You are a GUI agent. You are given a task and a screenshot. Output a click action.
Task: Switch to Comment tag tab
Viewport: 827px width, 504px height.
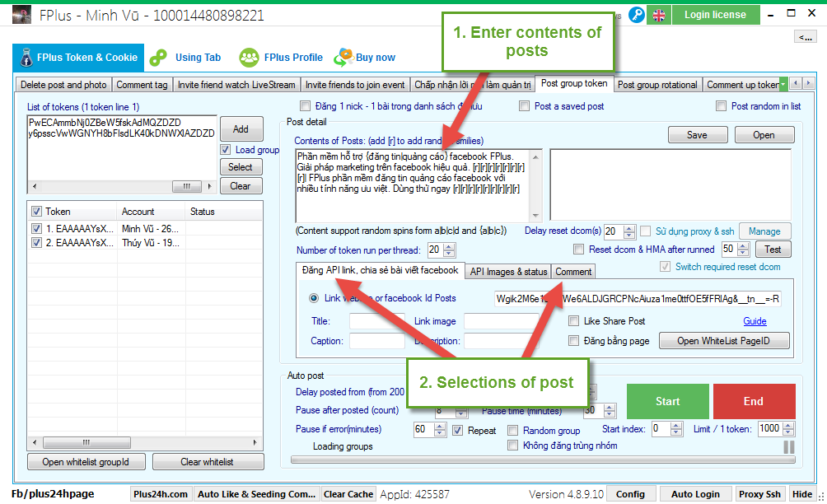tap(142, 85)
